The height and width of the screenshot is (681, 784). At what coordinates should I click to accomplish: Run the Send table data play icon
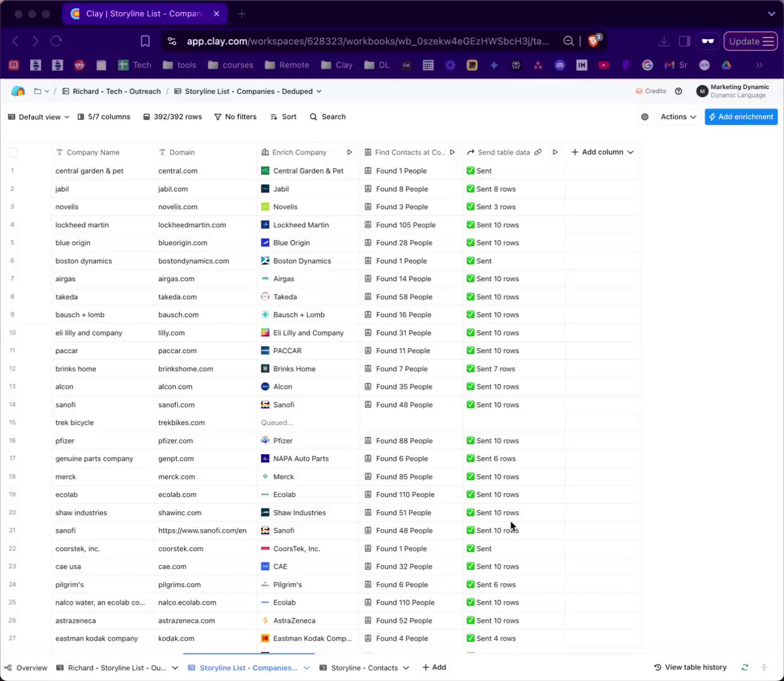(x=555, y=152)
